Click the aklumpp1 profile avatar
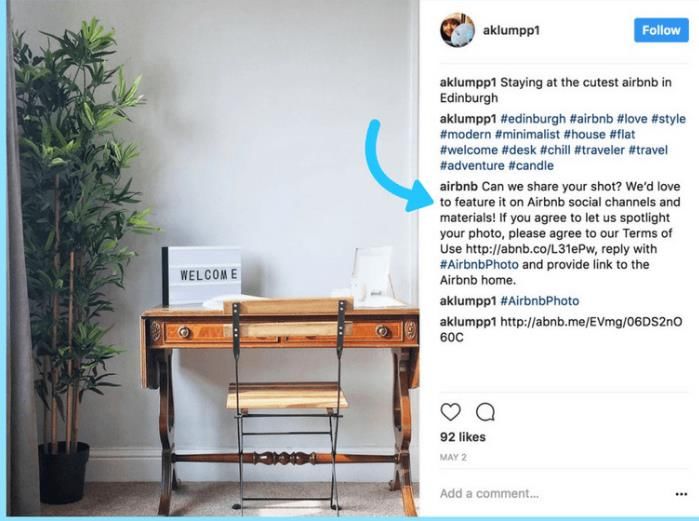The width and height of the screenshot is (699, 521). (x=457, y=30)
